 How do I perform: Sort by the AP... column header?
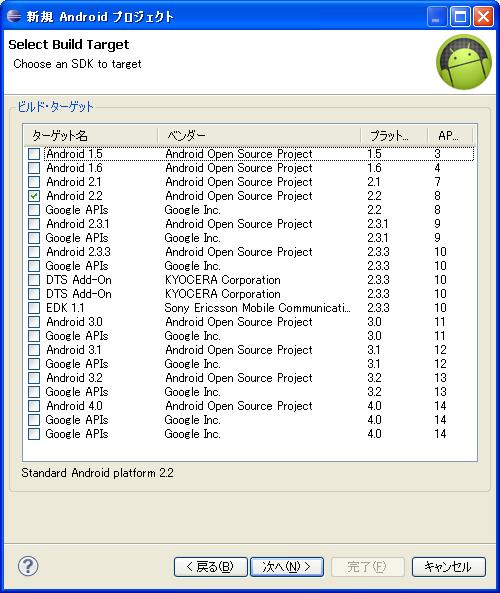450,135
